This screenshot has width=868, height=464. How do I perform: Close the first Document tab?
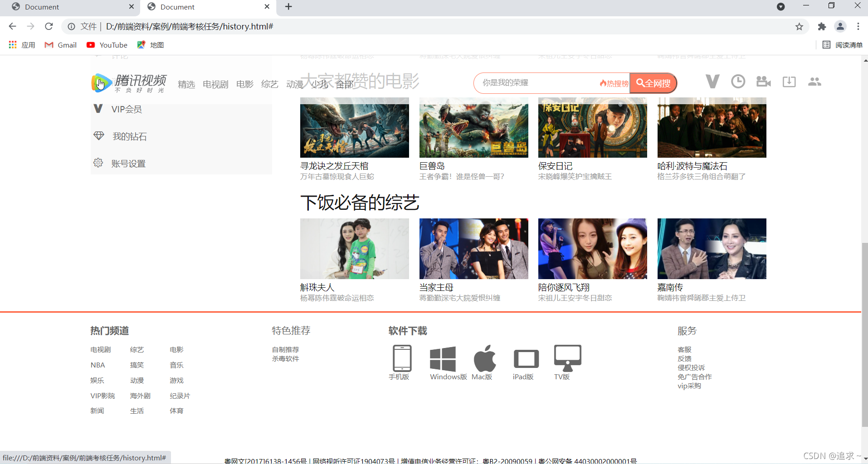(x=132, y=6)
